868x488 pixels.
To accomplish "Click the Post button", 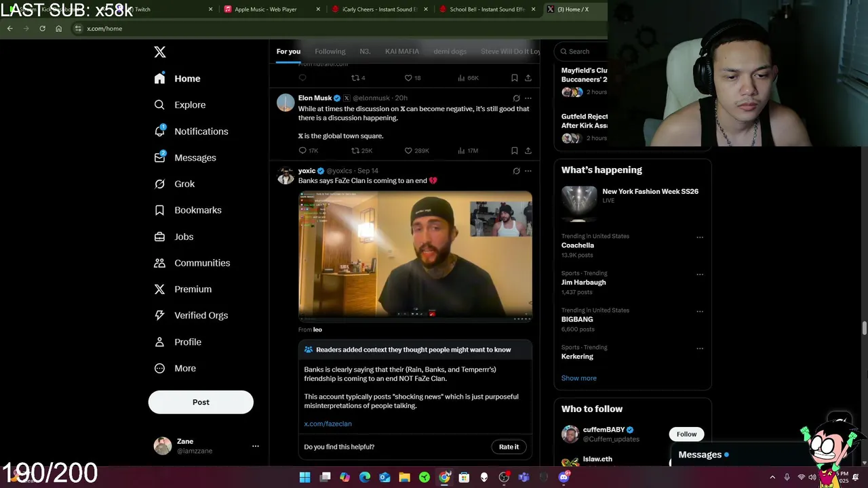I will [201, 402].
